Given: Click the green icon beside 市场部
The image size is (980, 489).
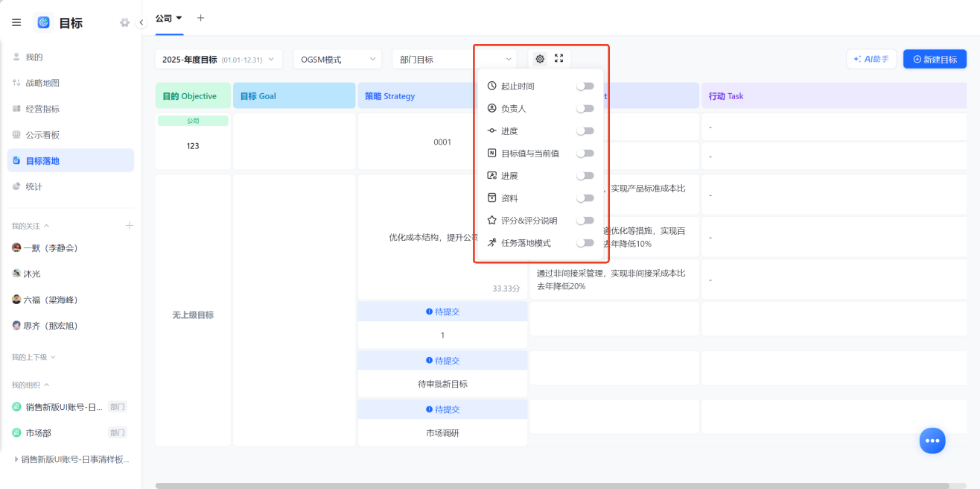Looking at the screenshot, I should point(16,432).
